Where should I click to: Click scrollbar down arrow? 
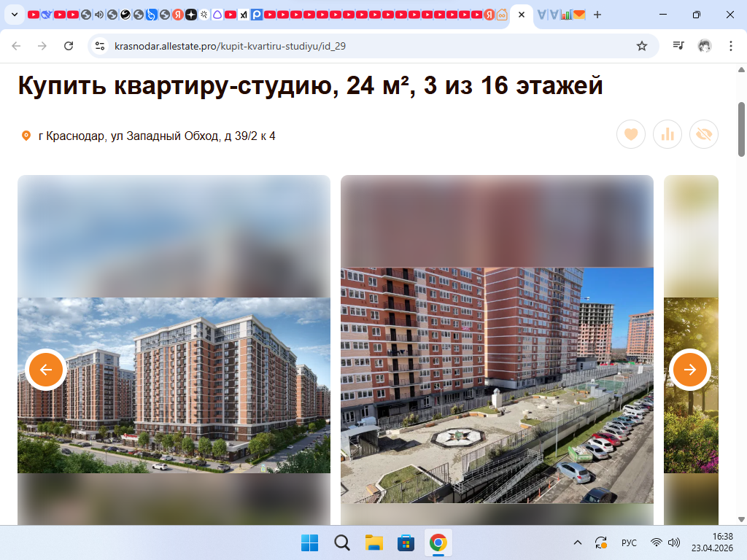(741, 519)
